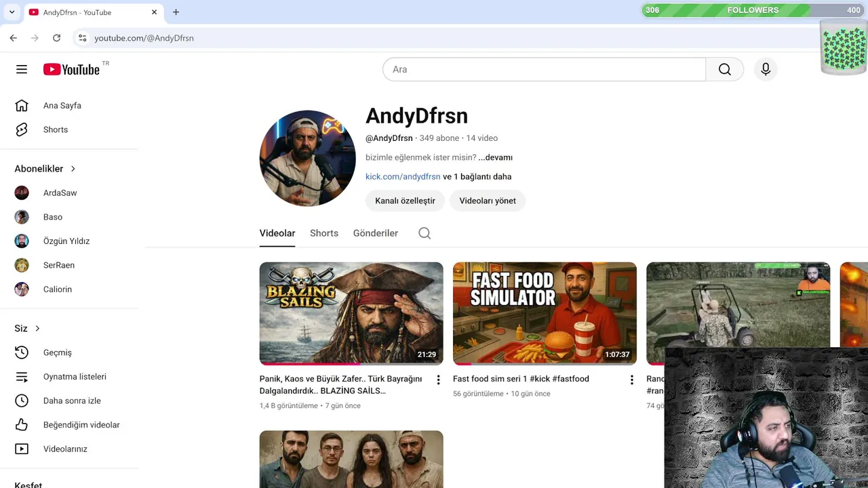
Task: Open Blazing Sails video thumbnail
Action: click(351, 314)
